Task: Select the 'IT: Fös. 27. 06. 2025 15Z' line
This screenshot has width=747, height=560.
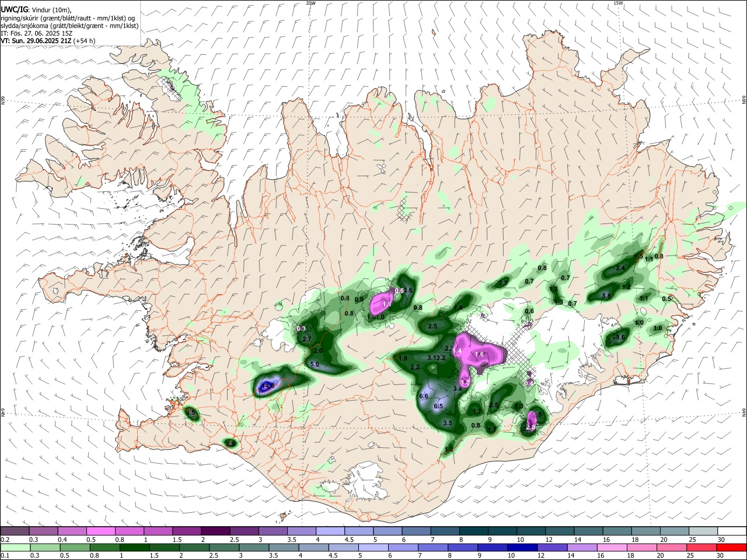Action: tap(36, 33)
